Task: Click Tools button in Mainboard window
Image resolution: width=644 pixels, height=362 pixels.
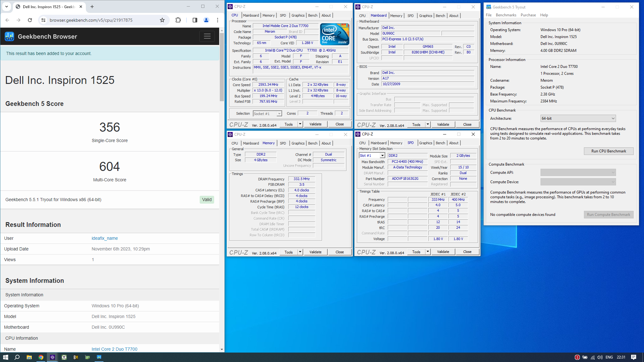Action: click(416, 124)
